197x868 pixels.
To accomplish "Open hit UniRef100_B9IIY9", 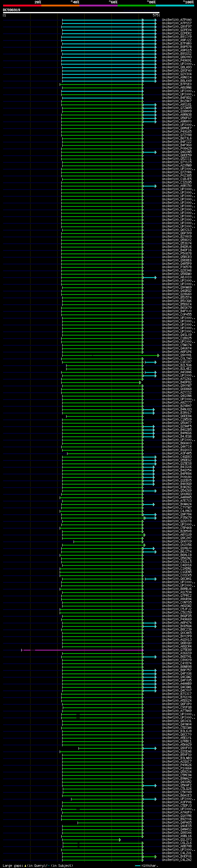I will pos(177,37).
